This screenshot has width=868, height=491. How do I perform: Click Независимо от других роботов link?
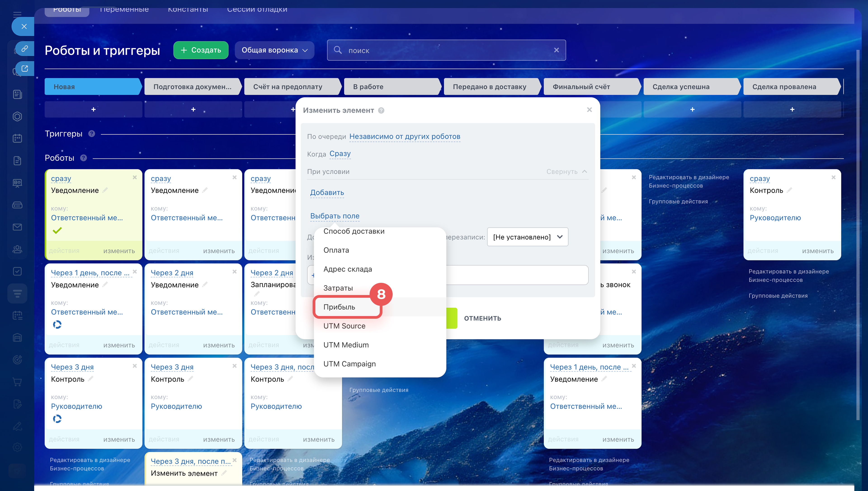coord(405,137)
